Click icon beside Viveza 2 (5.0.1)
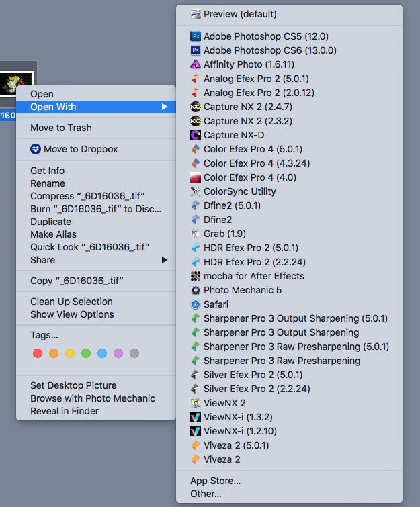 pos(196,445)
